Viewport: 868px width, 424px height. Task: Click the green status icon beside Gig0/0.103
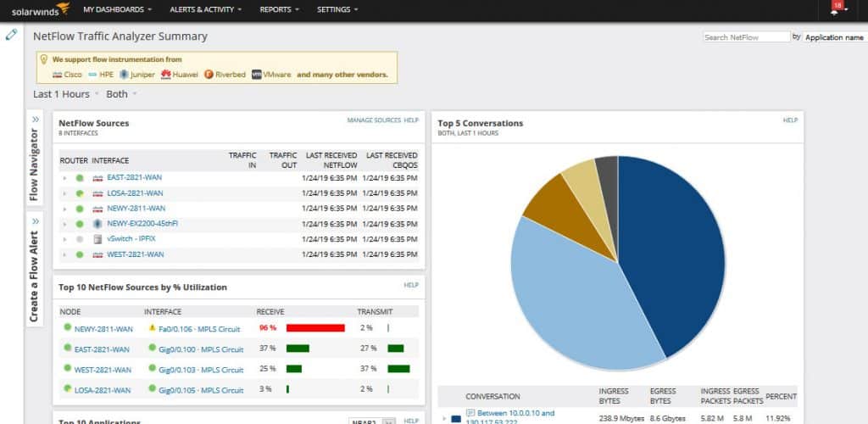pyautogui.click(x=153, y=369)
